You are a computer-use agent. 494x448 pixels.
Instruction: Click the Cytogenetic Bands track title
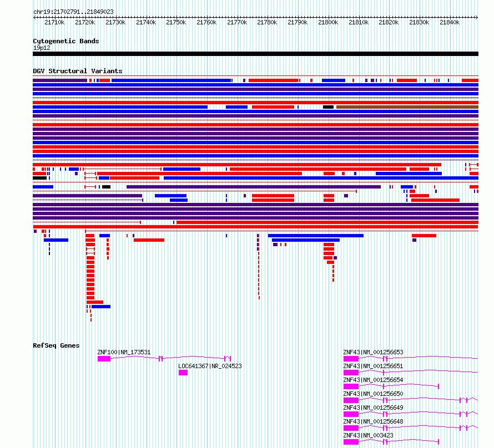point(66,41)
